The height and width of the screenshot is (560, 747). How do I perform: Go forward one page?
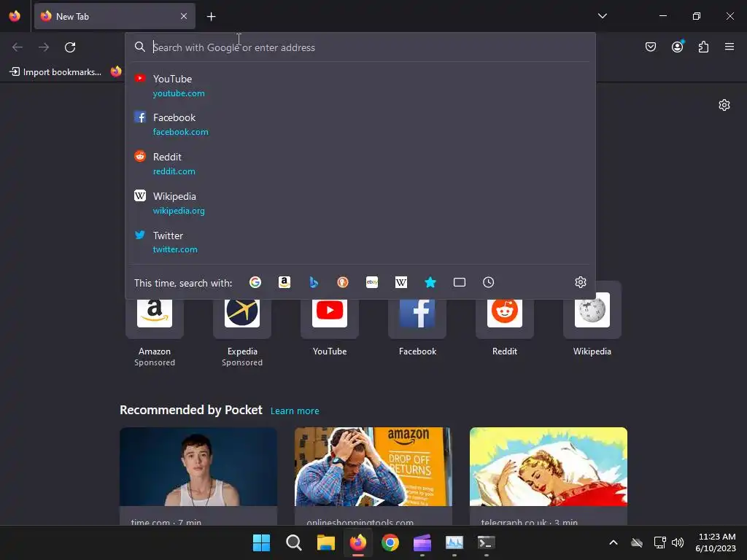tap(44, 47)
